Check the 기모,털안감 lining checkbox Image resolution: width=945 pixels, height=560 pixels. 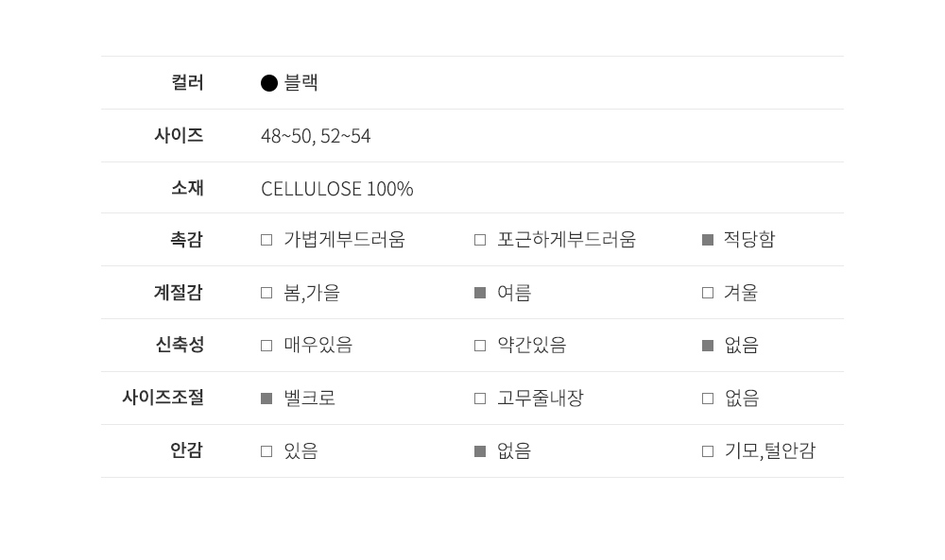(708, 451)
